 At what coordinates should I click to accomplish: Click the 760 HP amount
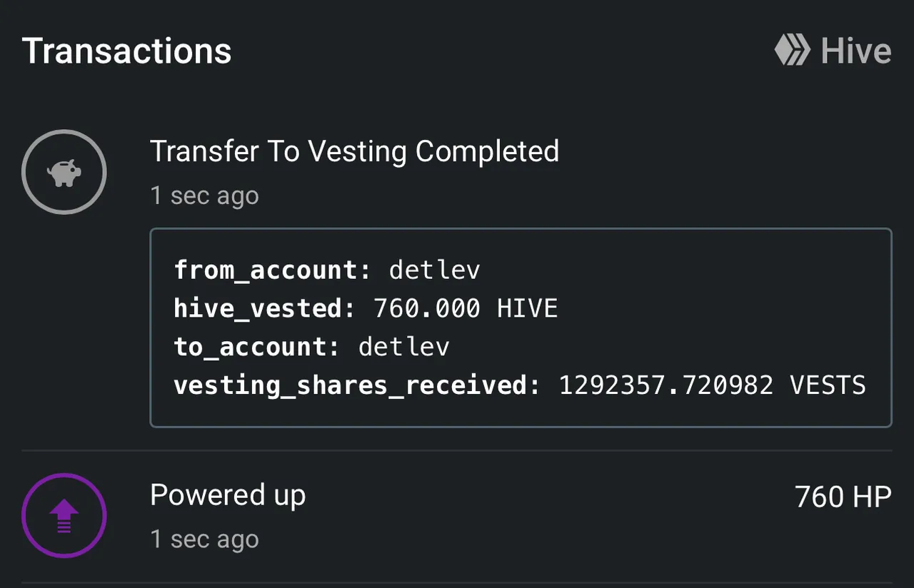click(843, 497)
